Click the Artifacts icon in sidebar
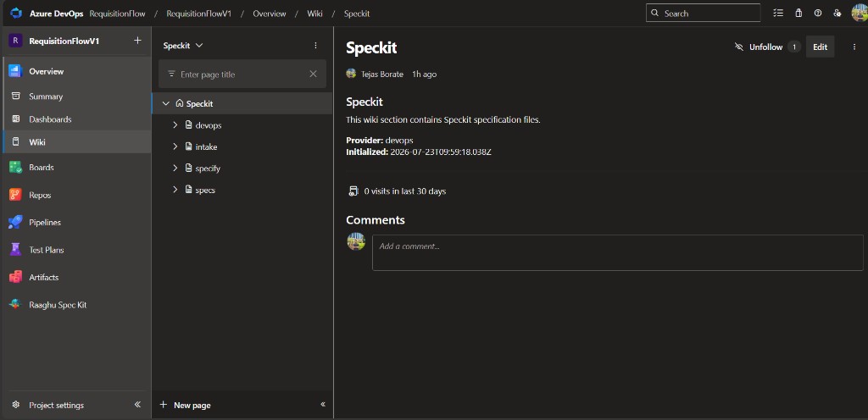This screenshot has height=420, width=868. point(15,278)
